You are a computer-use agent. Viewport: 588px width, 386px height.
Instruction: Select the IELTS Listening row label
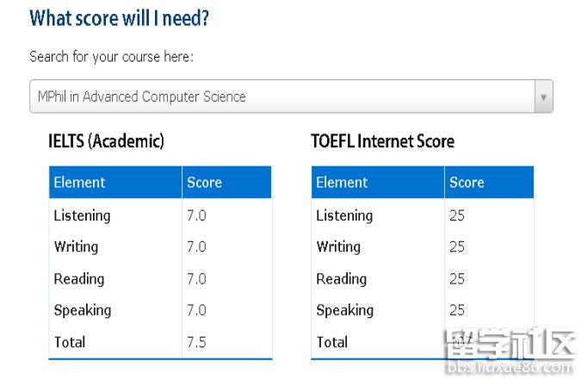[82, 215]
